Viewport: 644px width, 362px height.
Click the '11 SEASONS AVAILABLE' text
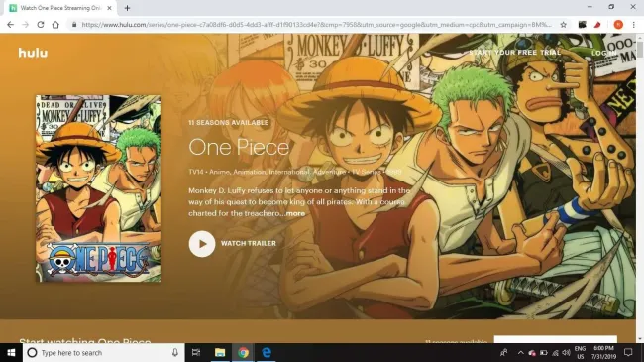[x=228, y=123]
